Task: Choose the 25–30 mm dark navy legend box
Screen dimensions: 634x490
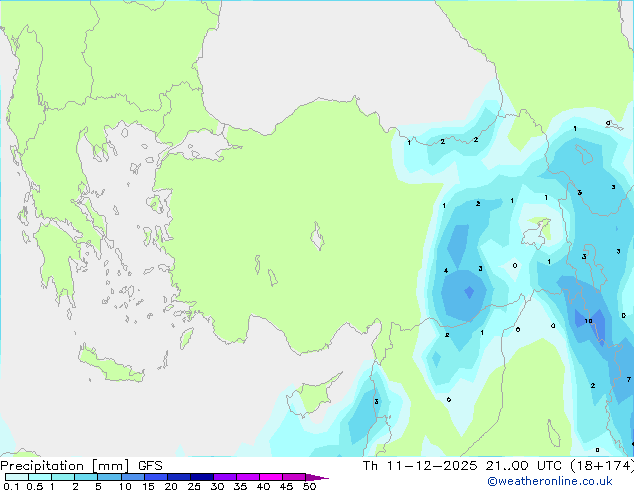Action: [202, 477]
